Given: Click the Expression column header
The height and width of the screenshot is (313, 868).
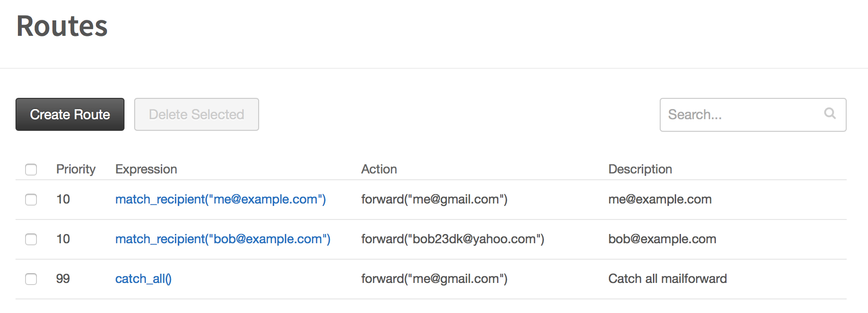Looking at the screenshot, I should point(146,169).
